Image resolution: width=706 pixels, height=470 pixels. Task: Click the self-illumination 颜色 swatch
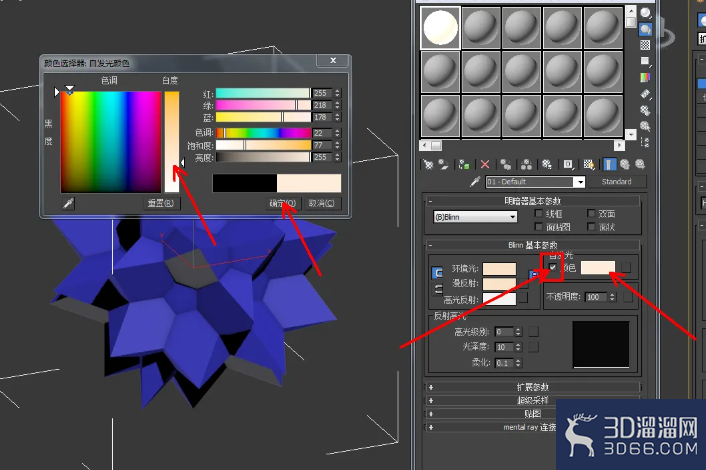pos(598,267)
